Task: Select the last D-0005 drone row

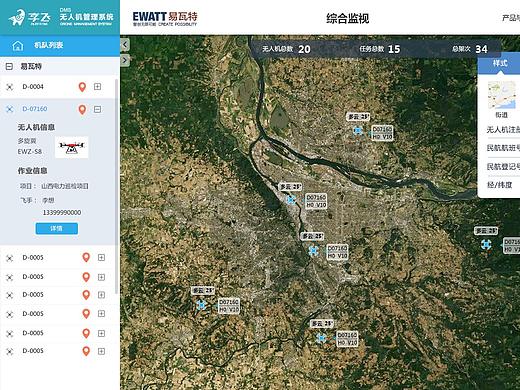Action: click(x=58, y=351)
